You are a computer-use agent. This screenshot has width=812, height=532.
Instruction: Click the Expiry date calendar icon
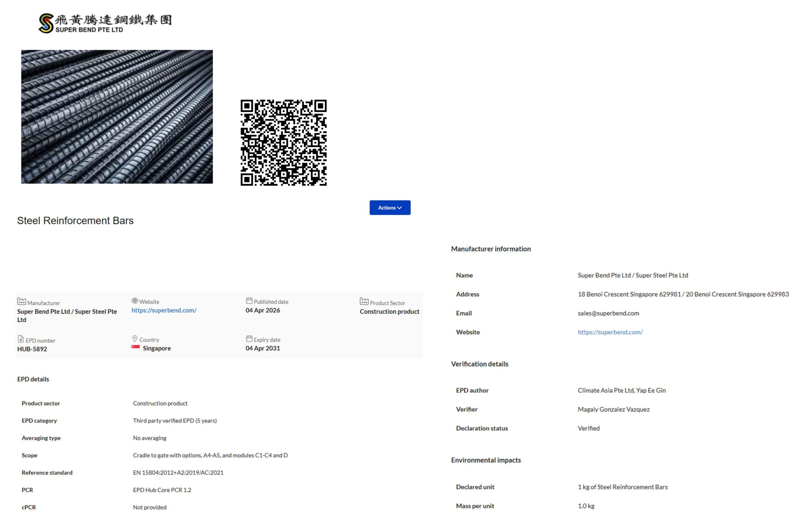pyautogui.click(x=249, y=339)
